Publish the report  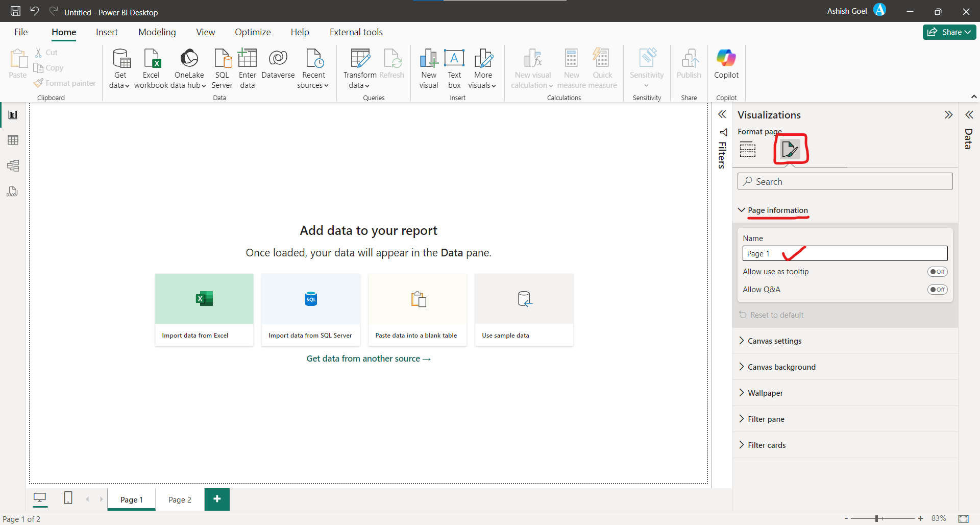[x=689, y=66]
